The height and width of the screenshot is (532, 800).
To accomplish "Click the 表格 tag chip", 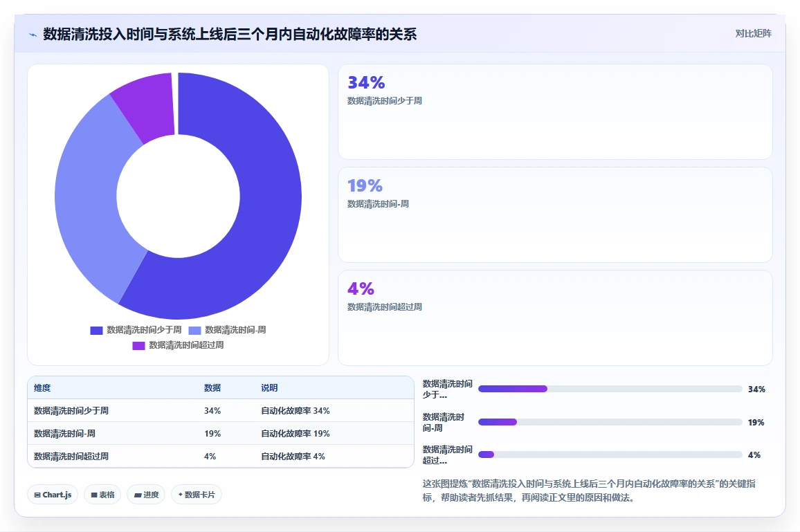I will click(102, 494).
